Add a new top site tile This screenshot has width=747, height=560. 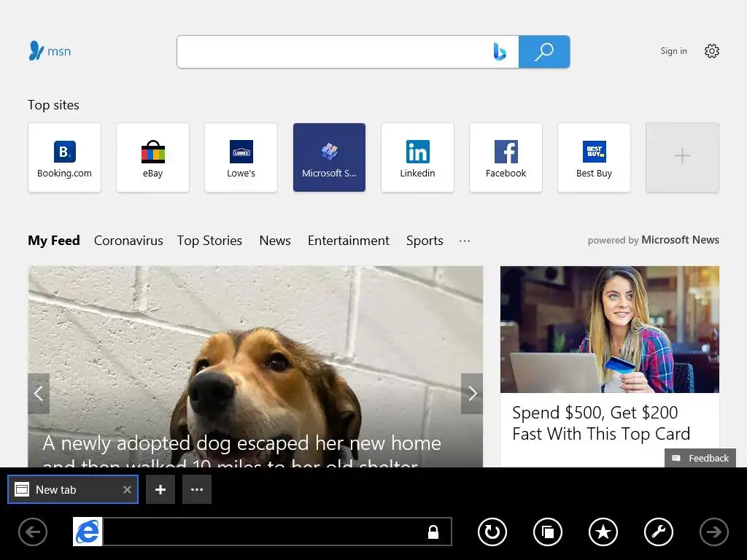[682, 157]
